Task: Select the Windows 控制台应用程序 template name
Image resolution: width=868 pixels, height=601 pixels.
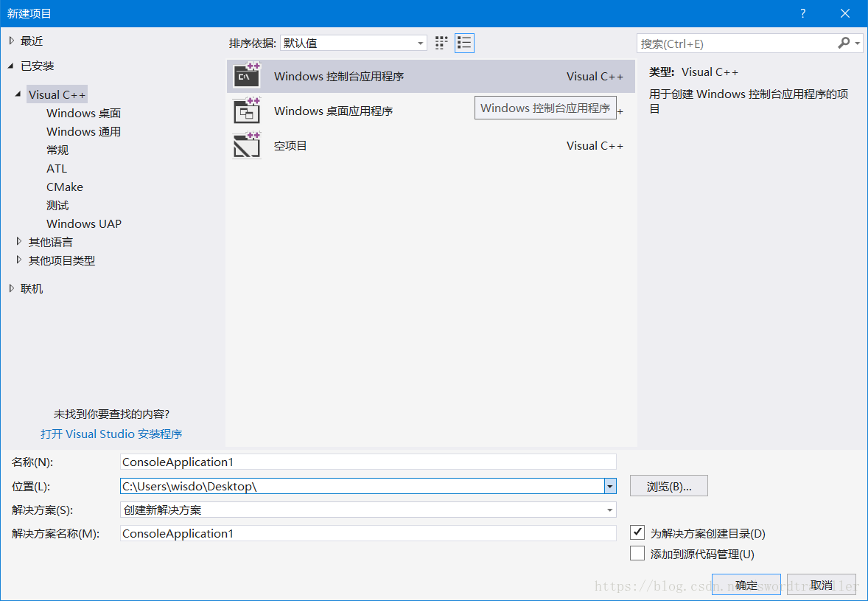Action: (x=339, y=77)
